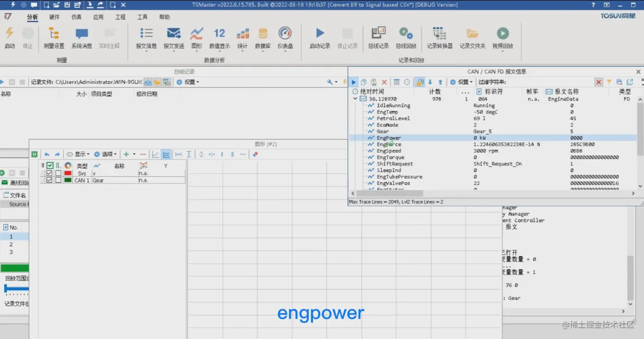Screen dimensions: 644x339
Task: Open the 报文发送 message transmit tool
Action: (x=174, y=38)
